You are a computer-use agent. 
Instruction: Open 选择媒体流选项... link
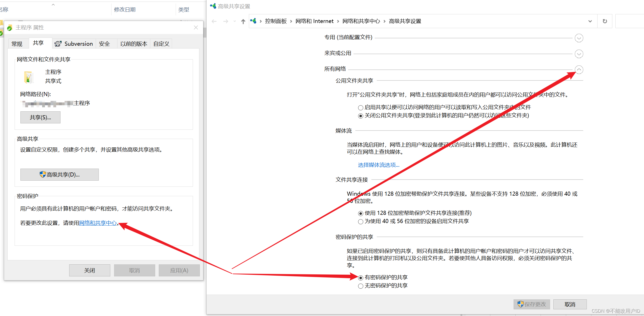[x=379, y=165]
